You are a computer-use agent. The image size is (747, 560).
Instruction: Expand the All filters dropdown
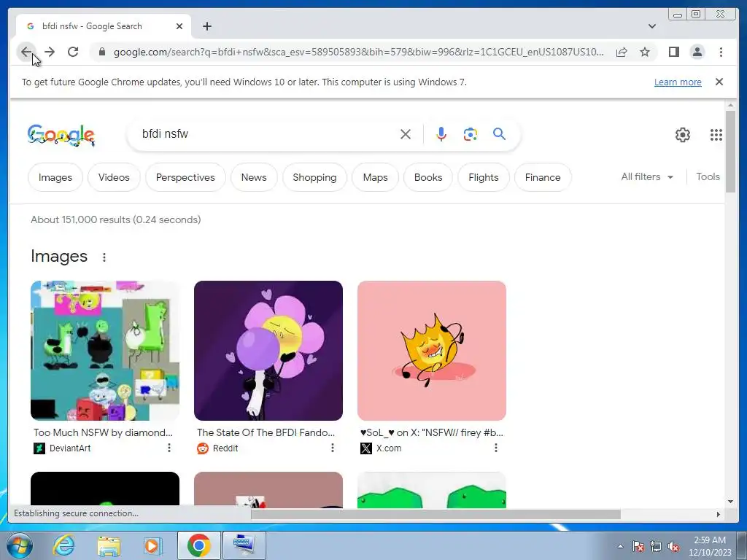[647, 176]
